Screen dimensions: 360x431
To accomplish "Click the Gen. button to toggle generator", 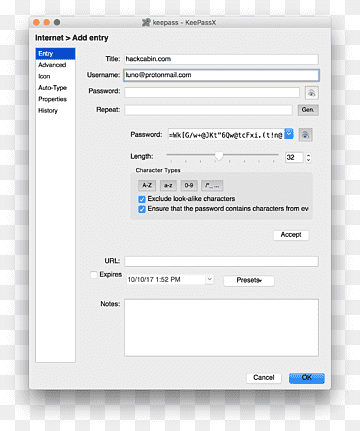I will pos(308,110).
